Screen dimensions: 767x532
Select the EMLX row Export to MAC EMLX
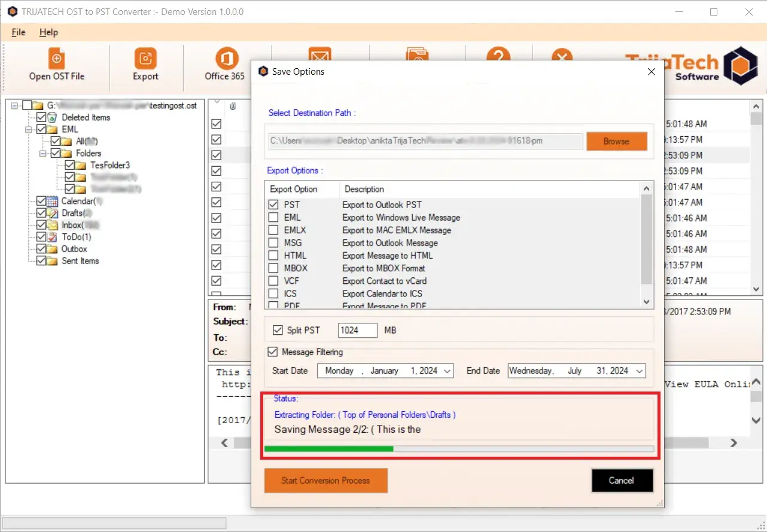[453, 230]
